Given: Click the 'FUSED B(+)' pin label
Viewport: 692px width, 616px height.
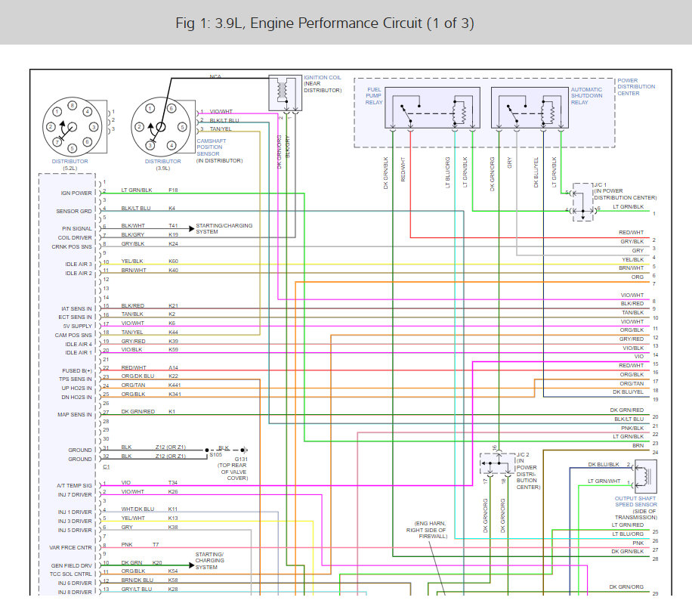Looking at the screenshot, I should point(77,371).
